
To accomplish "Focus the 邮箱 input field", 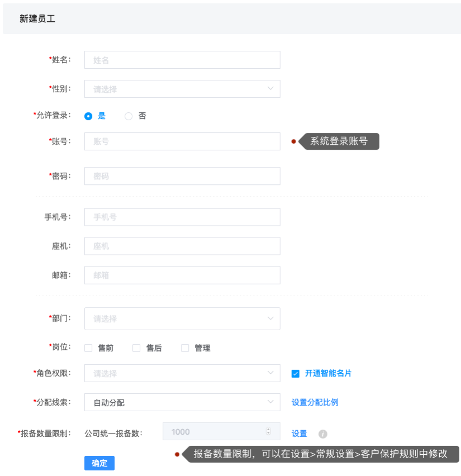I will 182,275.
